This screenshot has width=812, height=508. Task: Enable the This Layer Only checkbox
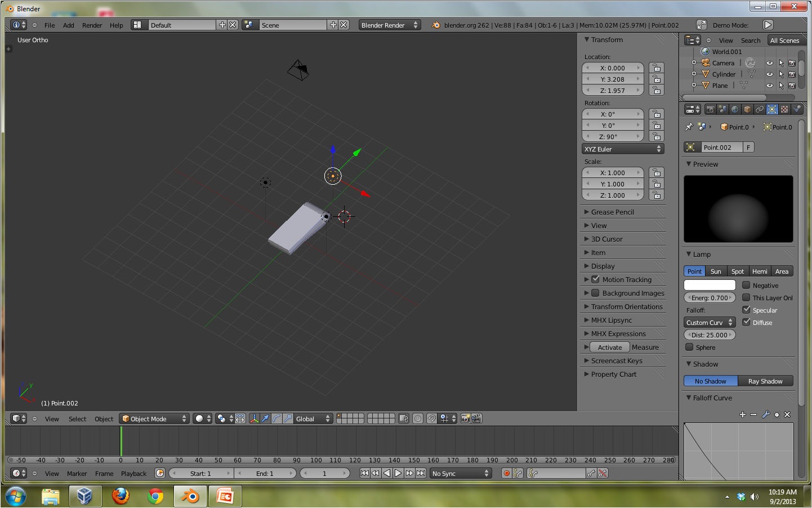tap(746, 297)
